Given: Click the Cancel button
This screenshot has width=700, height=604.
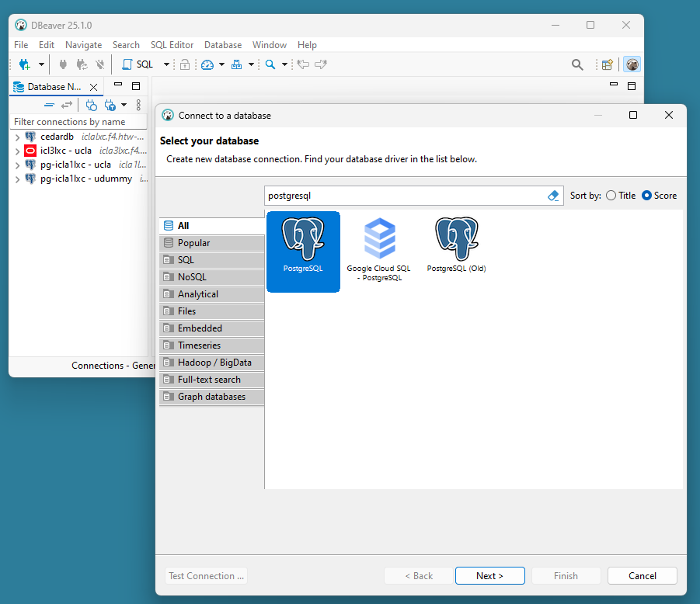Looking at the screenshot, I should (x=642, y=576).
